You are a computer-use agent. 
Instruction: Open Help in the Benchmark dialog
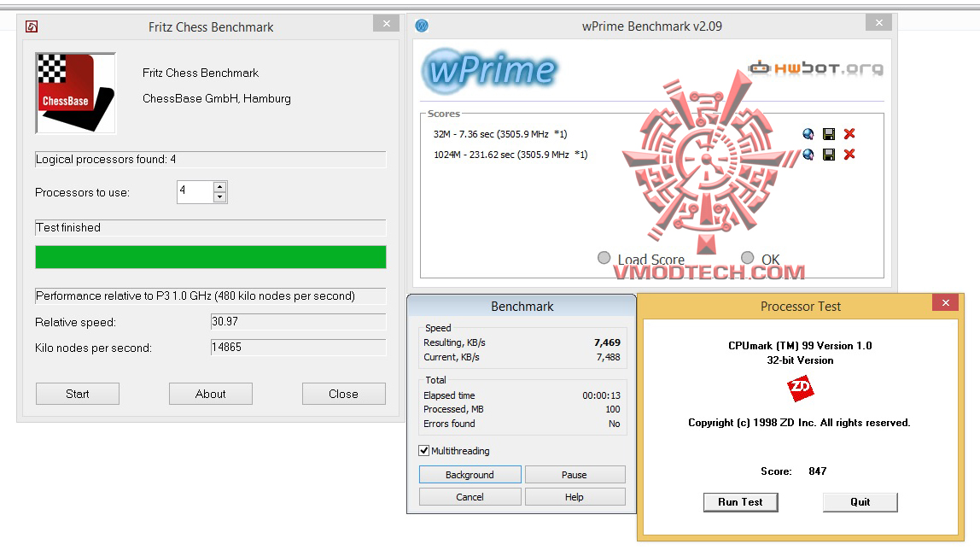click(x=575, y=497)
